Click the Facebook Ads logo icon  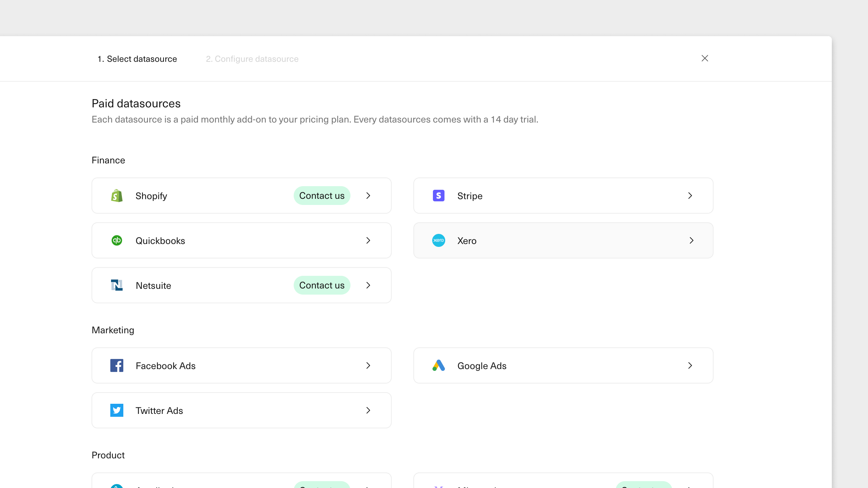point(116,365)
